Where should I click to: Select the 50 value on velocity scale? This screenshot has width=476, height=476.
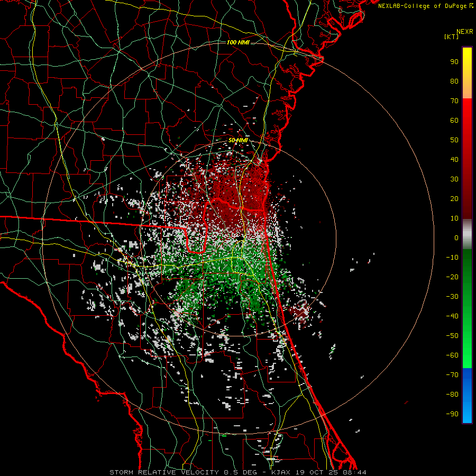coord(454,140)
